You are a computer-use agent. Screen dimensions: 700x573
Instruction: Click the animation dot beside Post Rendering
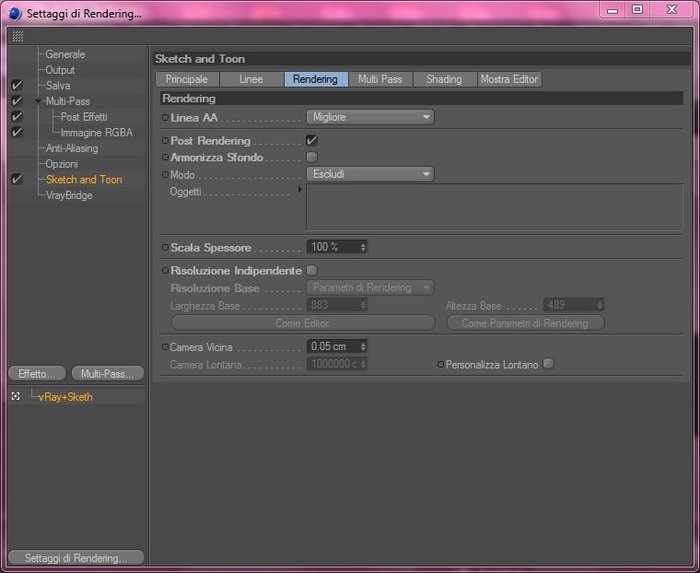(165, 141)
